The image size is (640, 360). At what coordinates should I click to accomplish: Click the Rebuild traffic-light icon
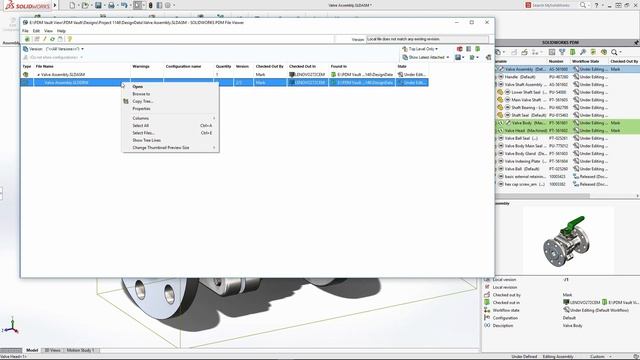coord(151,5)
